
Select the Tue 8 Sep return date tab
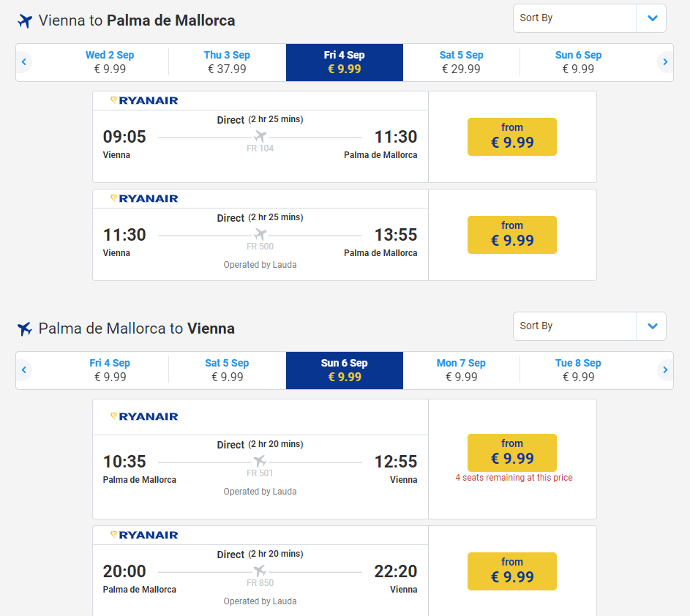point(578,370)
